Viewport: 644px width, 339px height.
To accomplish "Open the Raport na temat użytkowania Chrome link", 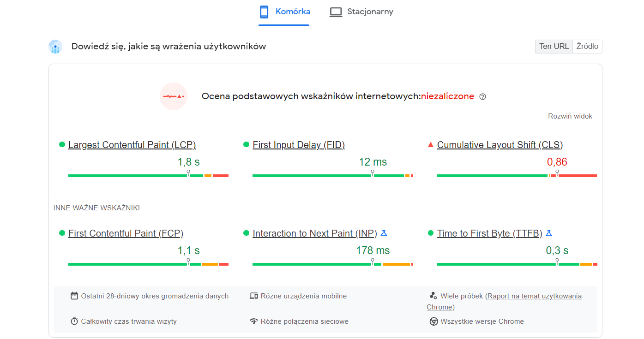I will coord(504,302).
